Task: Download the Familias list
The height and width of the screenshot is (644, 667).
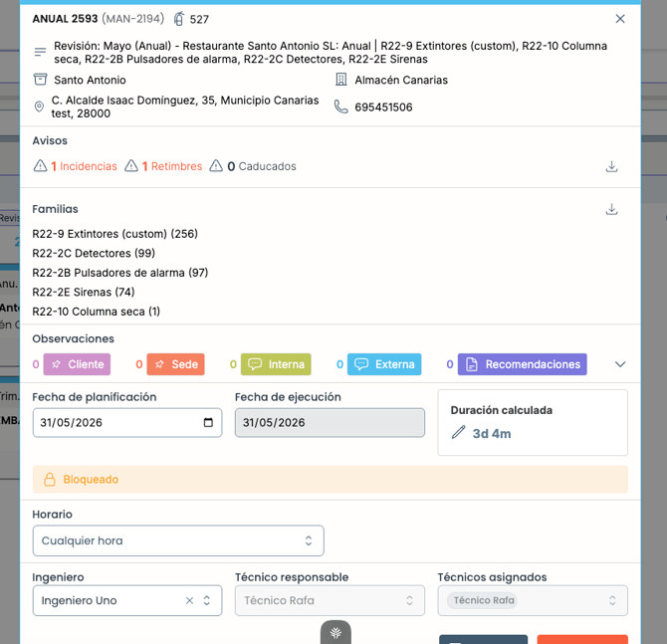Action: coord(611,209)
